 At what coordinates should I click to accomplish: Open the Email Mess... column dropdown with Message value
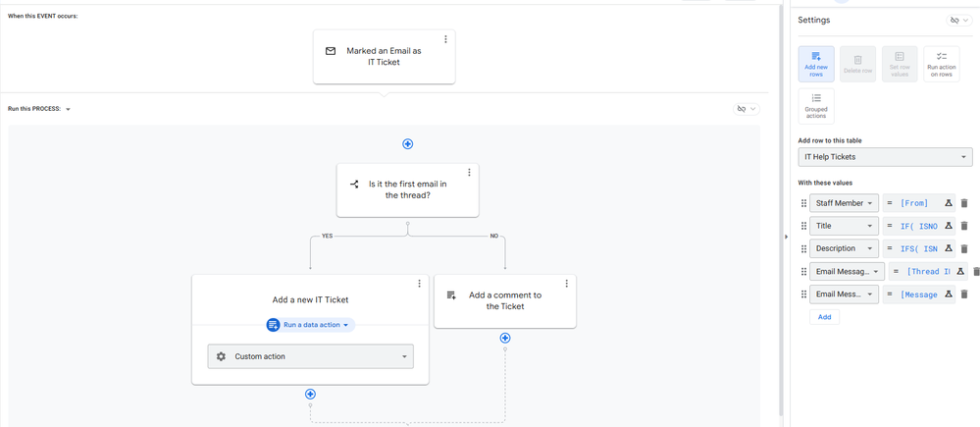[844, 294]
